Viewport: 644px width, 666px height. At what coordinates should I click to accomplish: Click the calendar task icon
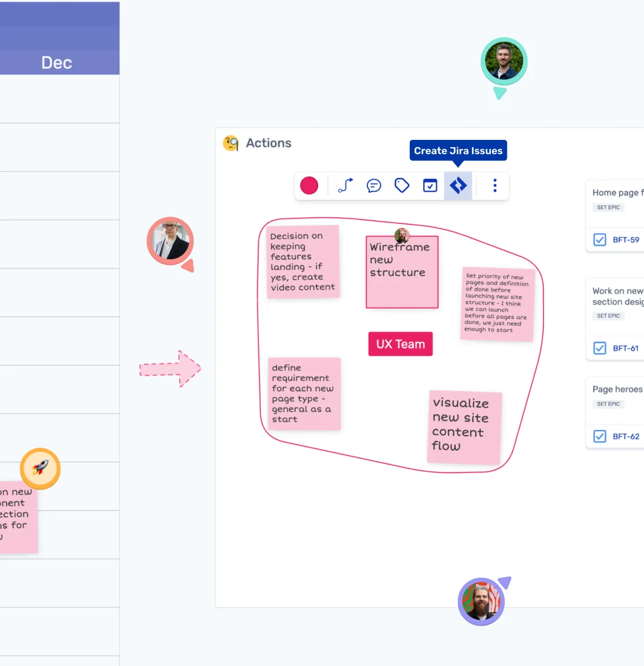pyautogui.click(x=430, y=185)
